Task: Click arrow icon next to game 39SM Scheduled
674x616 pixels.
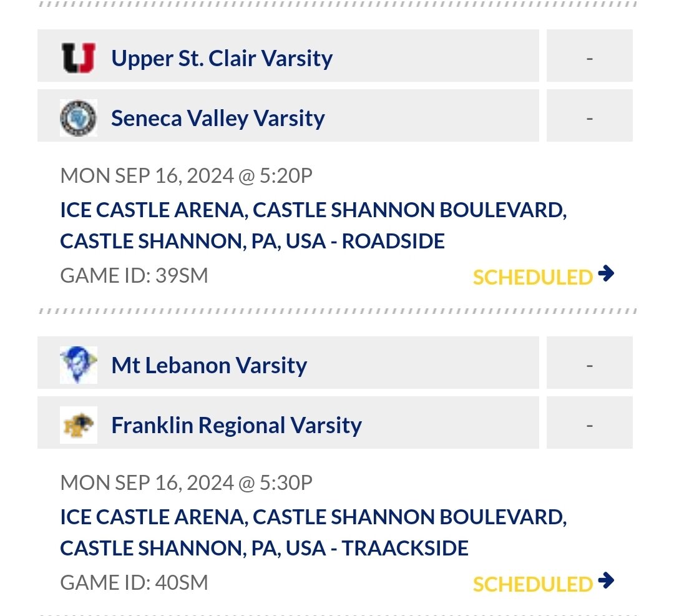Action: pyautogui.click(x=605, y=273)
